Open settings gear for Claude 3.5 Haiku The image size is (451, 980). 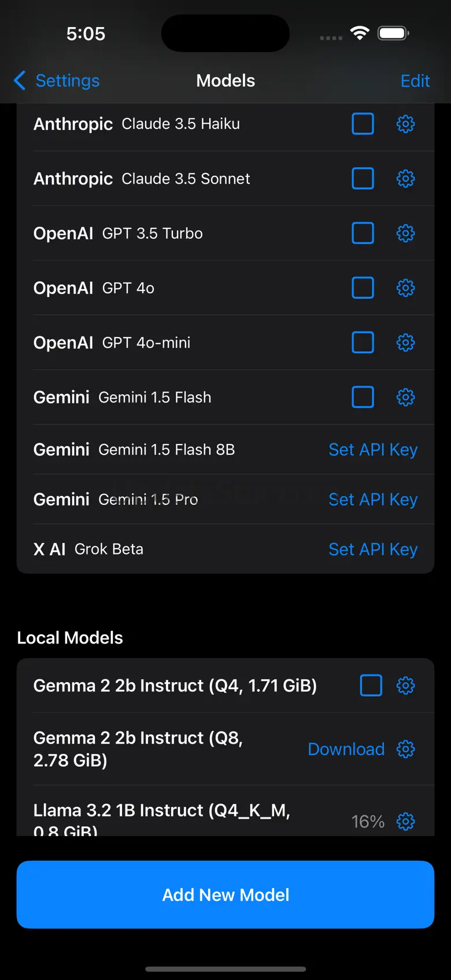(x=405, y=124)
